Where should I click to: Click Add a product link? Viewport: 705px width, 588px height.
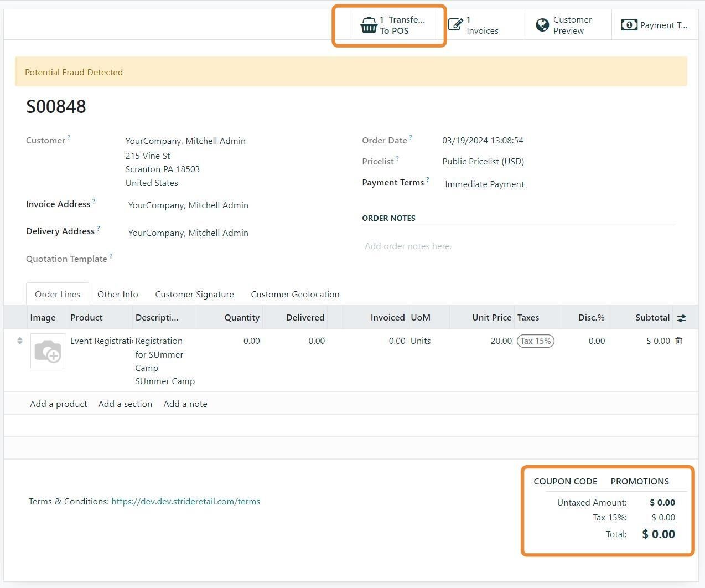pyautogui.click(x=59, y=404)
